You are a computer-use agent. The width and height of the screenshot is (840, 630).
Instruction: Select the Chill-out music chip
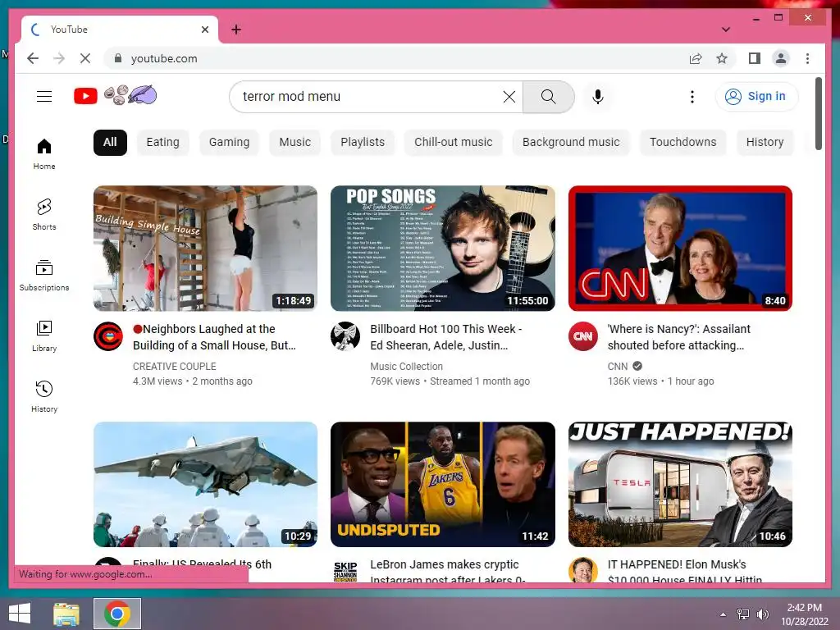(x=453, y=143)
